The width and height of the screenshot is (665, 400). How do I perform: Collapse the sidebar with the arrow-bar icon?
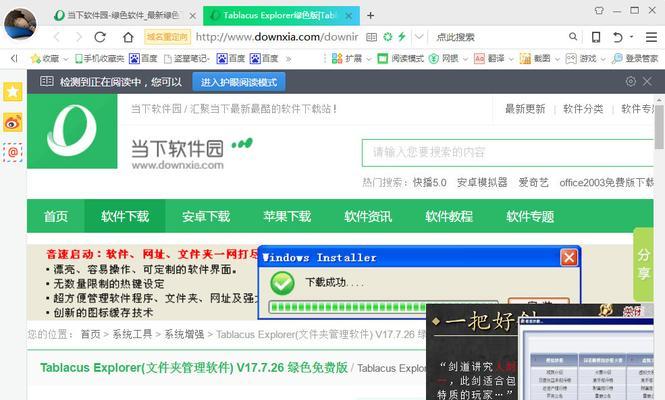[x=14, y=59]
